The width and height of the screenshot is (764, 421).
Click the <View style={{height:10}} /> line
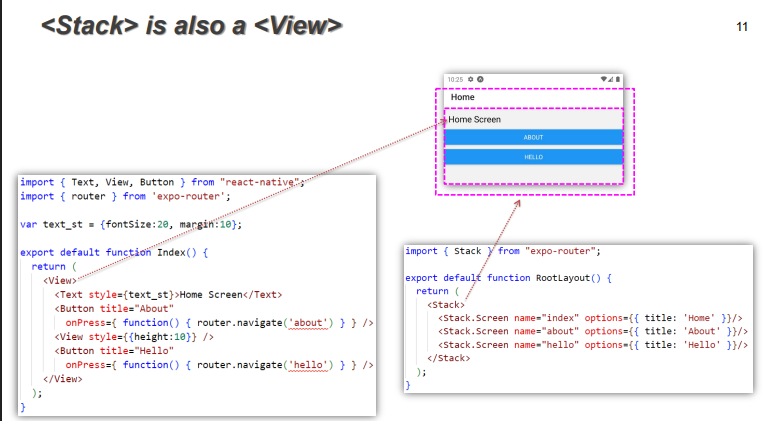(134, 337)
